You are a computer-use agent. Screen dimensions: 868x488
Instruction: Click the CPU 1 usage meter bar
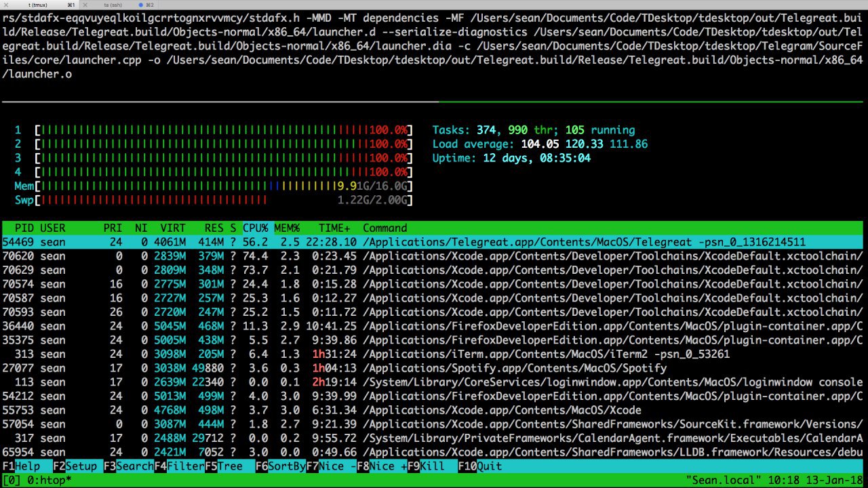(224, 130)
